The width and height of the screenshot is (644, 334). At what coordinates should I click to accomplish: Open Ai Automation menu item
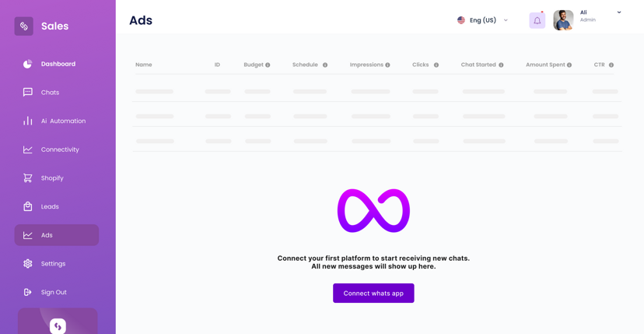click(62, 121)
